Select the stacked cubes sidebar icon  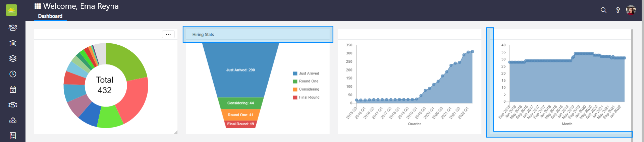13,120
